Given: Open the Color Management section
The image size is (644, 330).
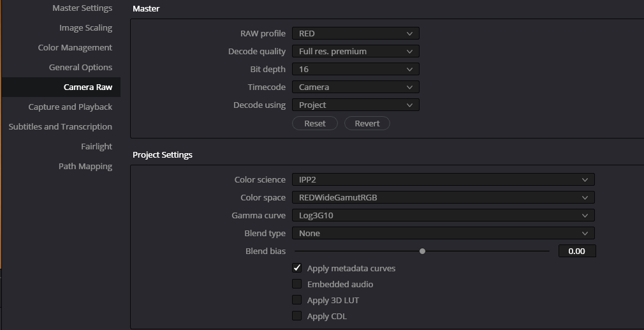Looking at the screenshot, I should coord(75,48).
